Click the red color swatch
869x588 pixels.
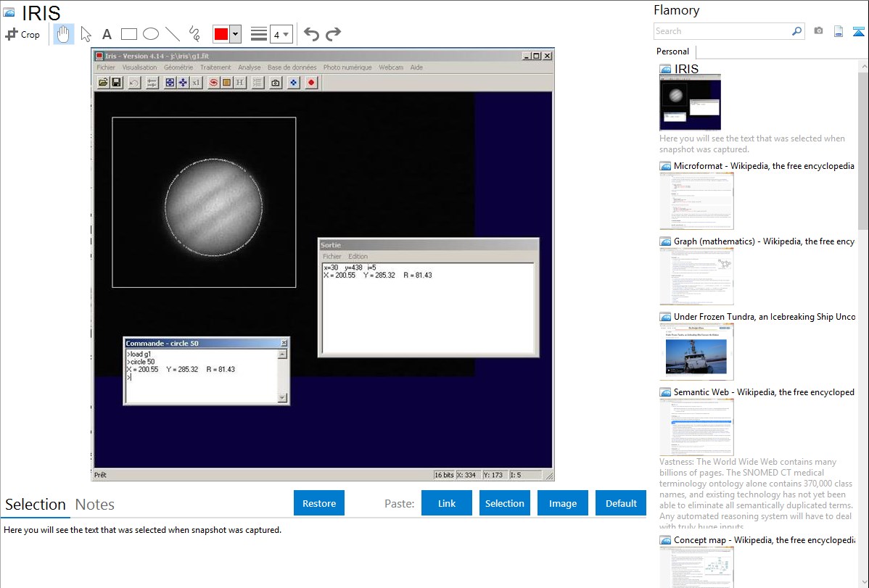pos(221,34)
